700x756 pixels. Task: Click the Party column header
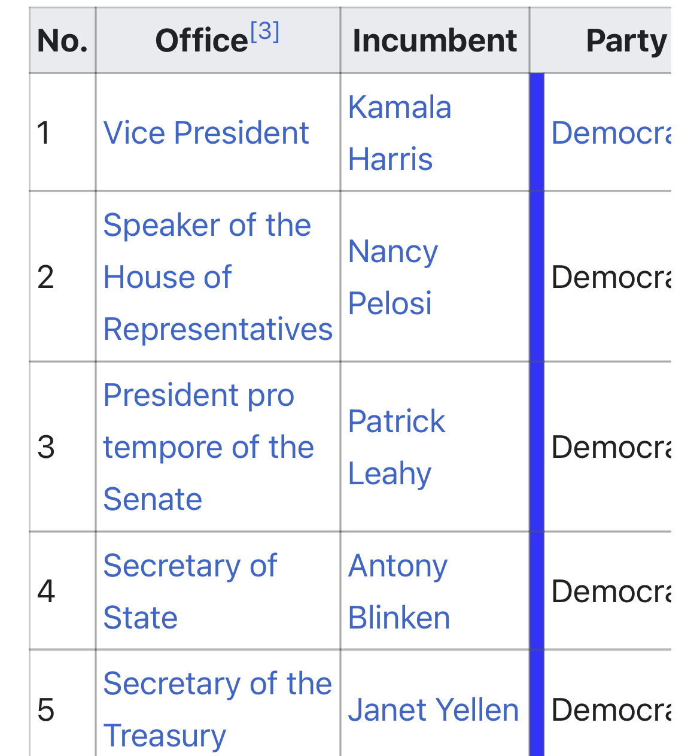(601, 41)
